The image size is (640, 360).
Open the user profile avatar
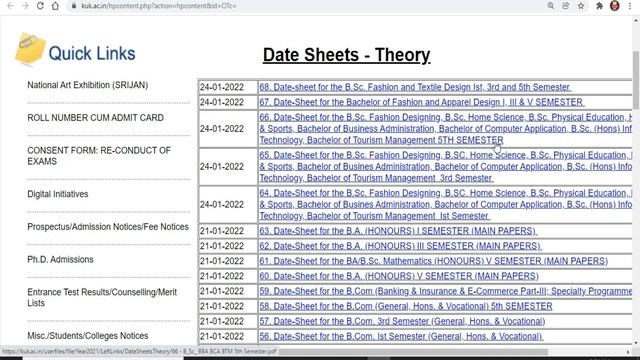click(x=615, y=6)
